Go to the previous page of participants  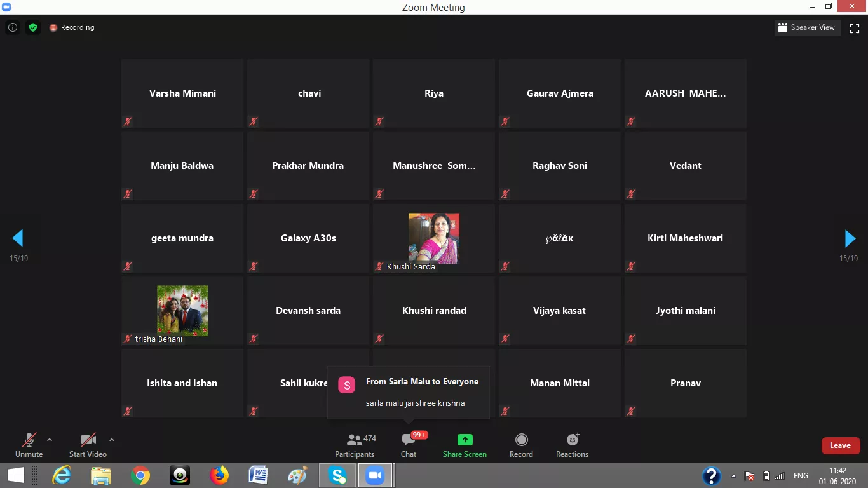coord(18,238)
